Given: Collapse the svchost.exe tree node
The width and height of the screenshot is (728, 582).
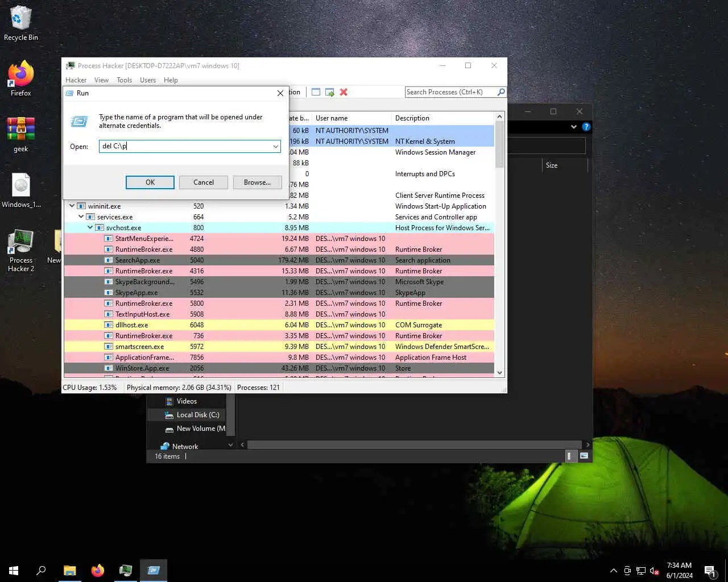Looking at the screenshot, I should [90, 227].
